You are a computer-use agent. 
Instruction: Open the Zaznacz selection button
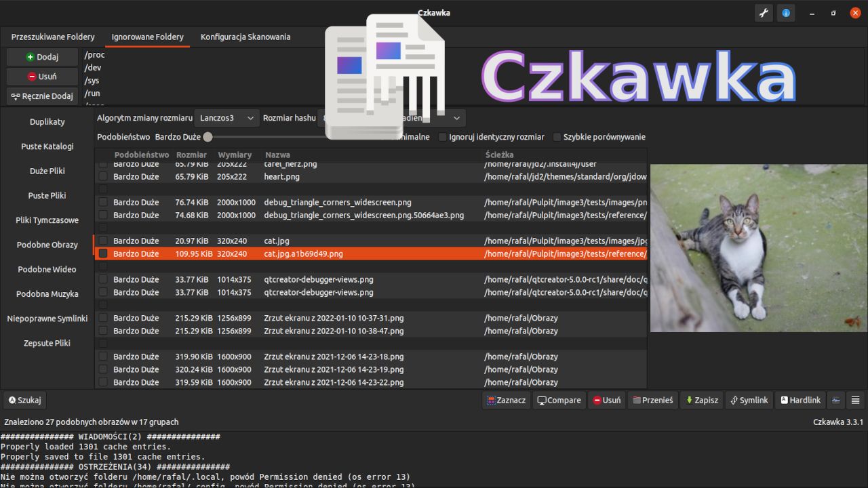click(506, 400)
